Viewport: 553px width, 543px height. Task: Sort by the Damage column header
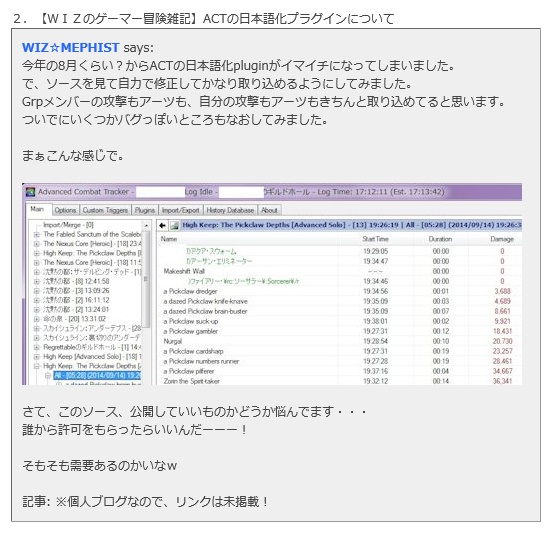click(x=502, y=239)
